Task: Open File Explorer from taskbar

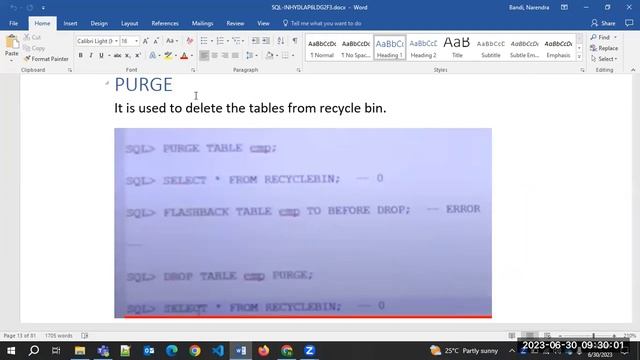Action: pyautogui.click(x=80, y=351)
